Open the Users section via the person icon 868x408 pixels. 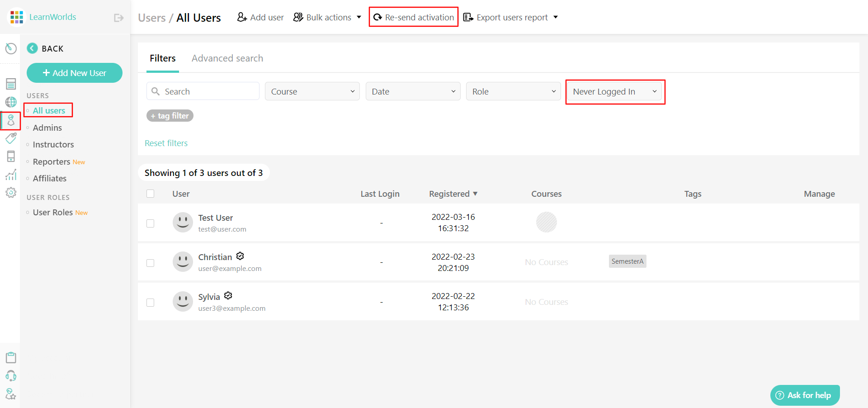coord(11,120)
